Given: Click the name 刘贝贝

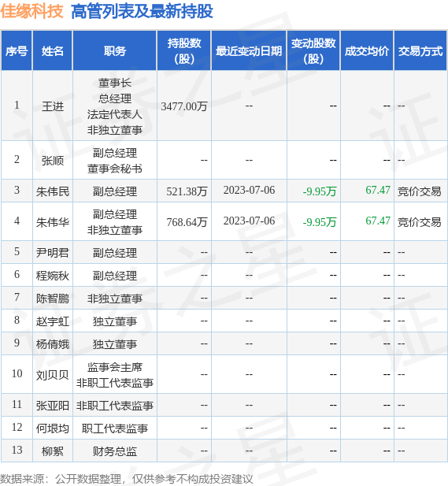Looking at the screenshot, I should [x=53, y=375].
